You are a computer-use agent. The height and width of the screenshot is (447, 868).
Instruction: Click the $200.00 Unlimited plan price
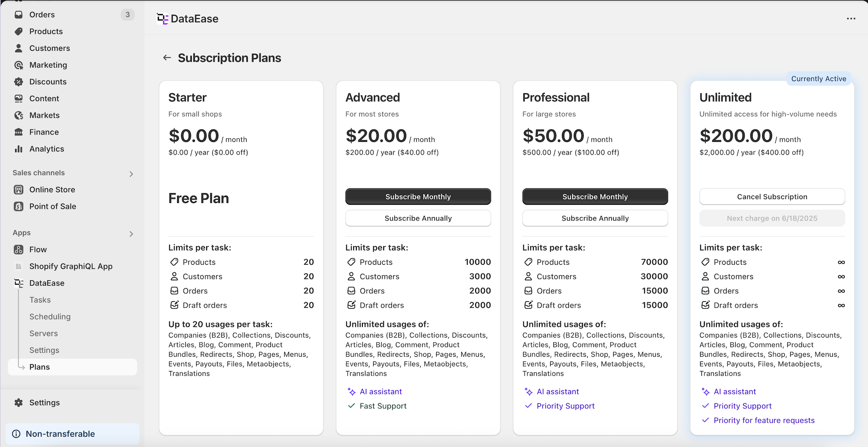tap(736, 136)
